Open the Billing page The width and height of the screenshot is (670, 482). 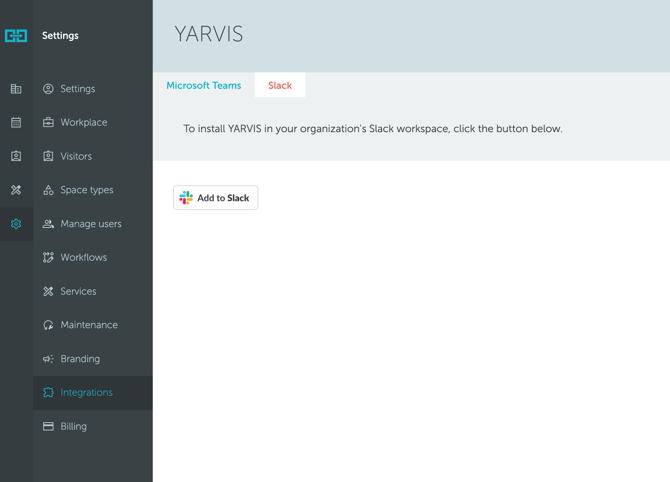(73, 427)
